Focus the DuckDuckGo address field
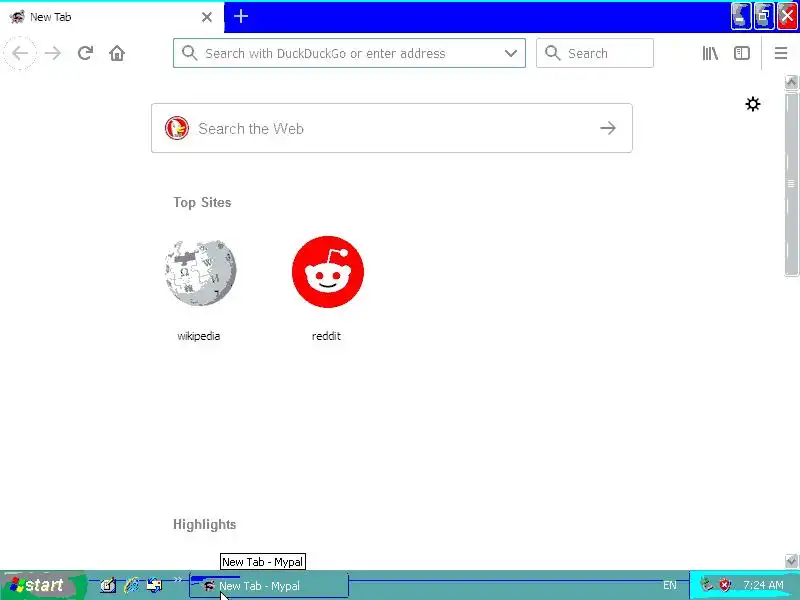800x600 pixels. click(349, 53)
